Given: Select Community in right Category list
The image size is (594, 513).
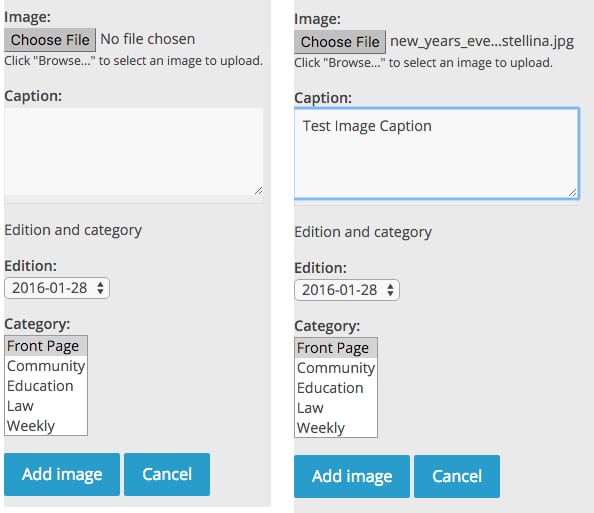Looking at the screenshot, I should tap(336, 368).
